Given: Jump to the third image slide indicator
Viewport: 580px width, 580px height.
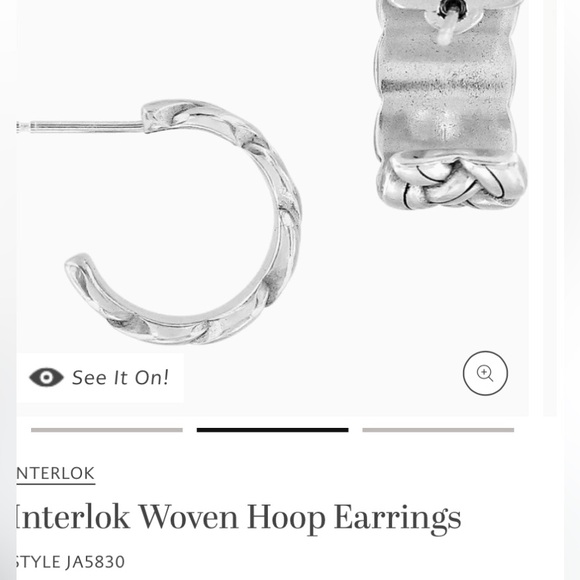Looking at the screenshot, I should point(438,430).
